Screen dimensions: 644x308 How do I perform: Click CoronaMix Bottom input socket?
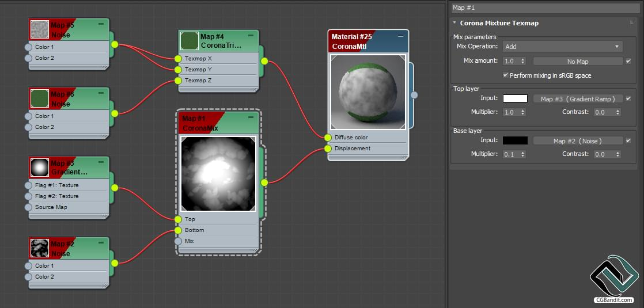coord(178,230)
